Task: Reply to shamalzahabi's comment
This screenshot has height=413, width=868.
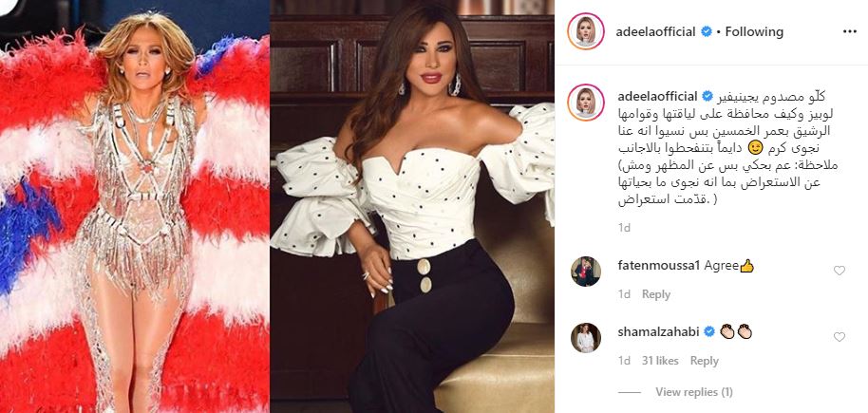Action: [x=704, y=361]
